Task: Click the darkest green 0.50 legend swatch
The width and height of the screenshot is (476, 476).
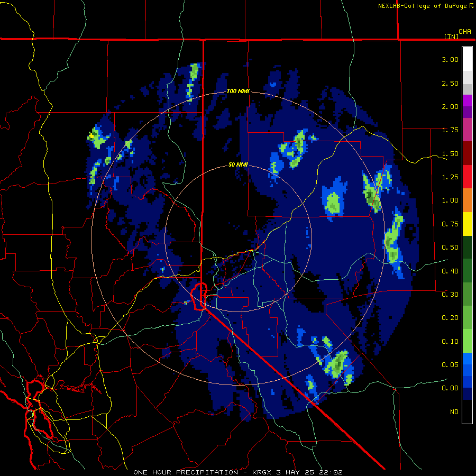Action: tap(467, 247)
